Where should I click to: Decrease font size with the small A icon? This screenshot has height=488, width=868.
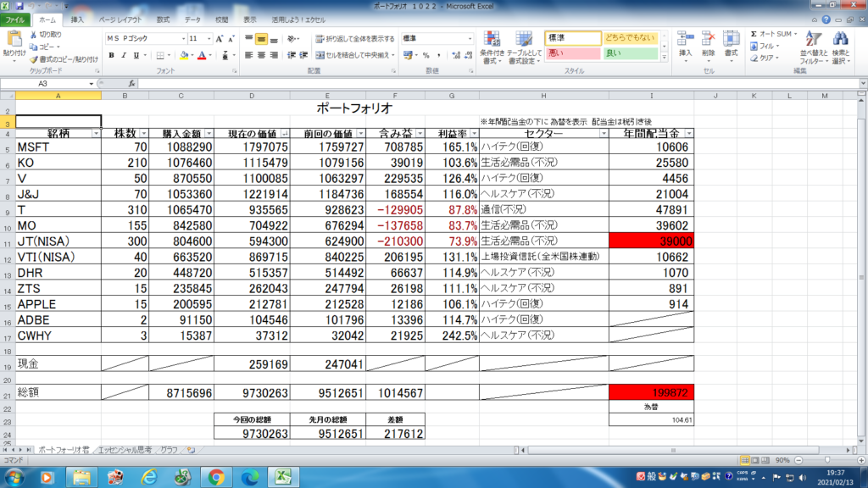point(231,39)
